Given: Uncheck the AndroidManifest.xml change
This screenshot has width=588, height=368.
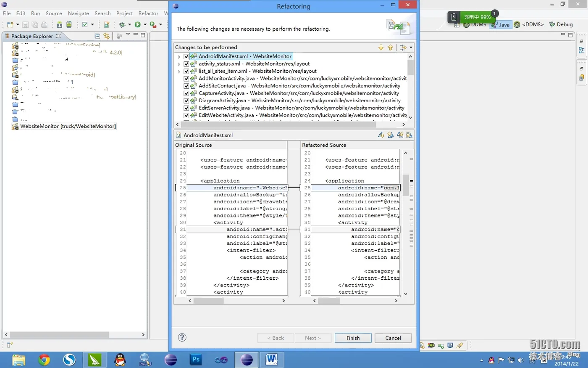Looking at the screenshot, I should pyautogui.click(x=186, y=56).
